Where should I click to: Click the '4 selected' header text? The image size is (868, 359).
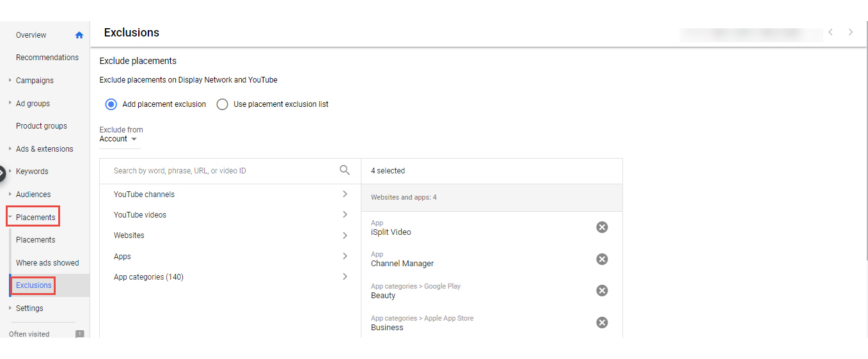388,171
